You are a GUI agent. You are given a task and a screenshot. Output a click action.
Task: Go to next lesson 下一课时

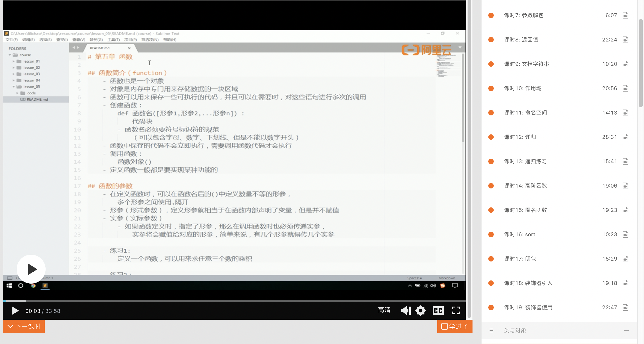pos(24,326)
